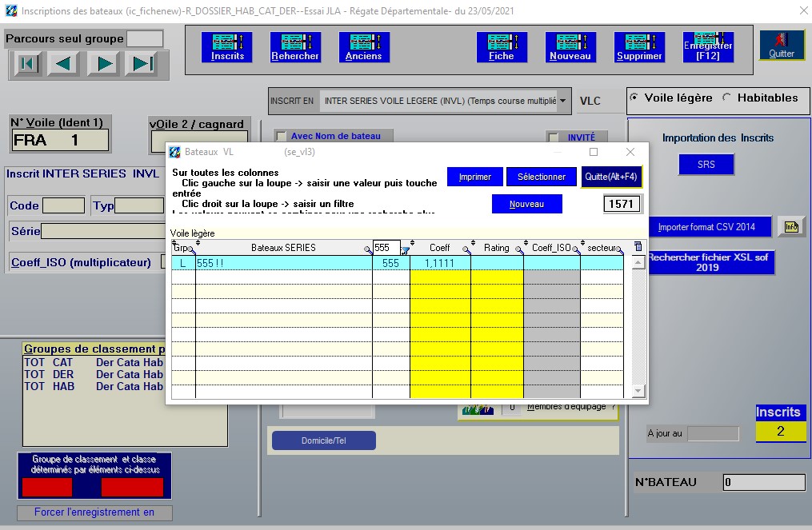
Task: Open the INSCRIT EN series dropdown
Action: tap(563, 101)
